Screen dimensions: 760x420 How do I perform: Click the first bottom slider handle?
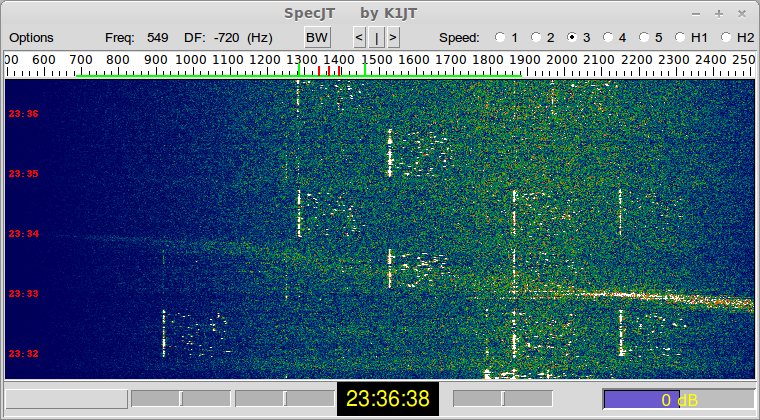click(181, 399)
